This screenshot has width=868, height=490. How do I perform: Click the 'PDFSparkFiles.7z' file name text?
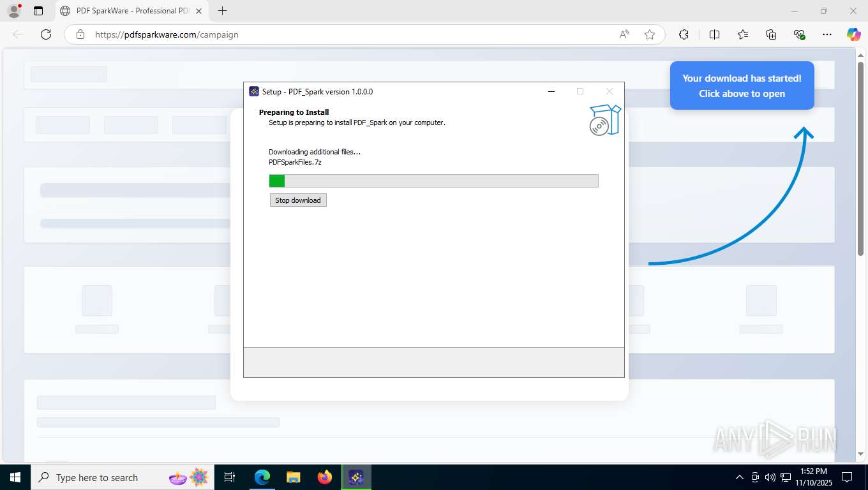pos(295,162)
